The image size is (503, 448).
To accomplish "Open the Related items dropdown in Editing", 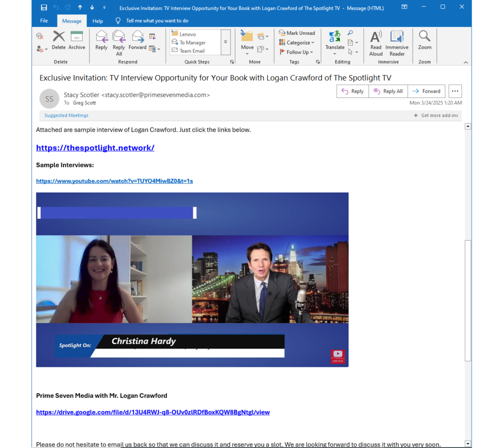I will point(353,42).
